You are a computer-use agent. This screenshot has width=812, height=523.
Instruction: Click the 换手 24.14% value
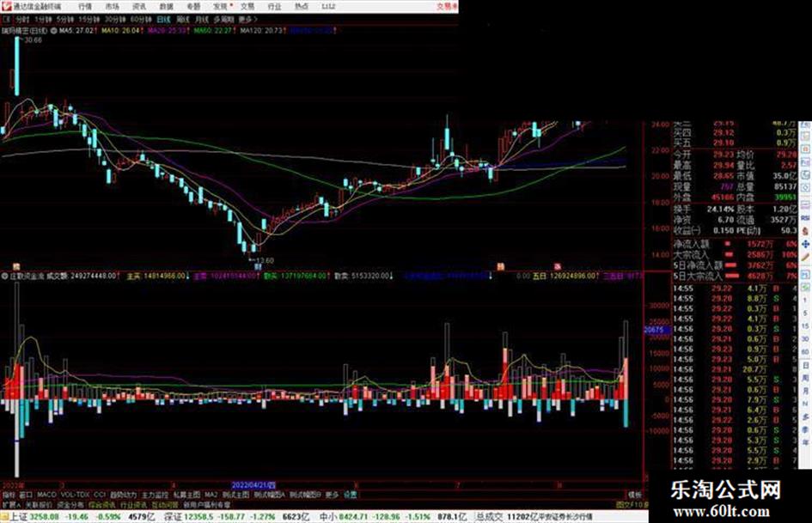720,210
